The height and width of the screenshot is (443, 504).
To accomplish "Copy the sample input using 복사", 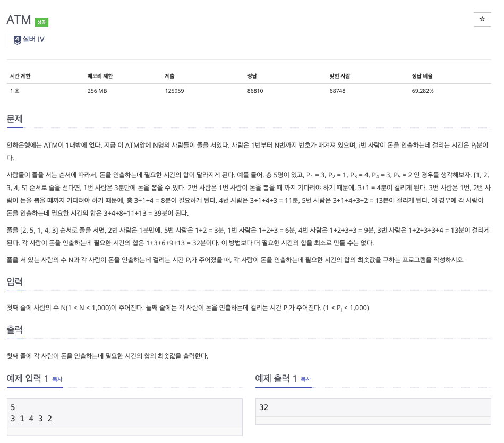I will point(57,379).
